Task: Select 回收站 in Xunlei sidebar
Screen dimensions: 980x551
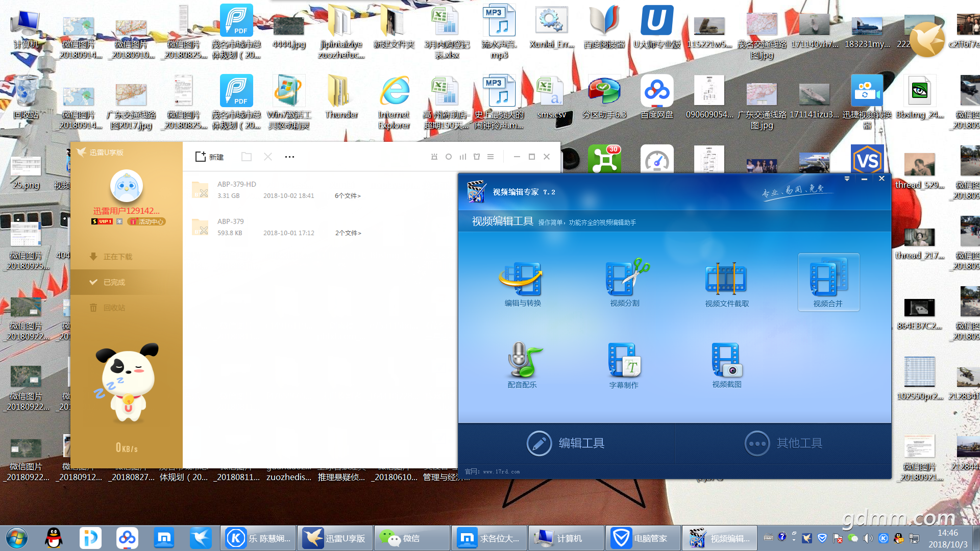Action: point(114,308)
